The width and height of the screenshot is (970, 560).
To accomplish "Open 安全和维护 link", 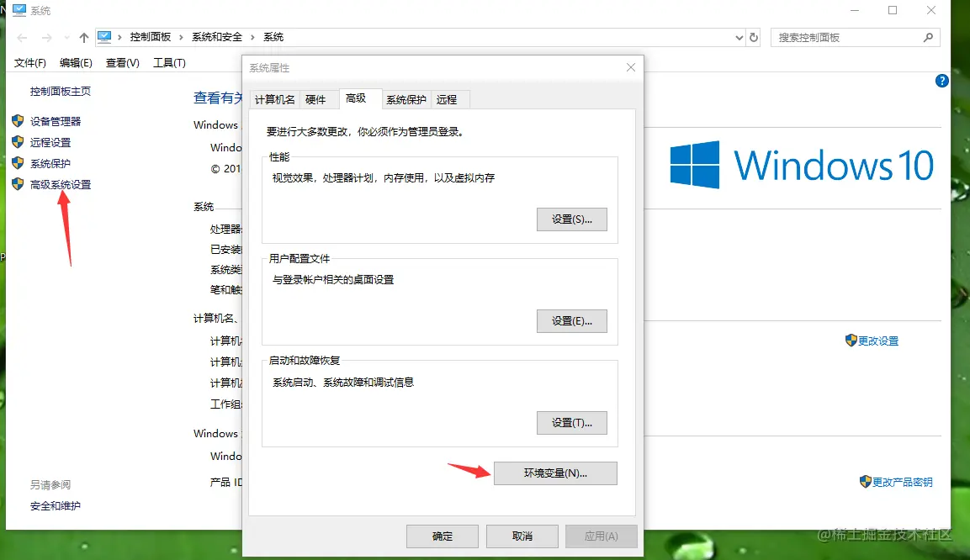I will (x=55, y=505).
